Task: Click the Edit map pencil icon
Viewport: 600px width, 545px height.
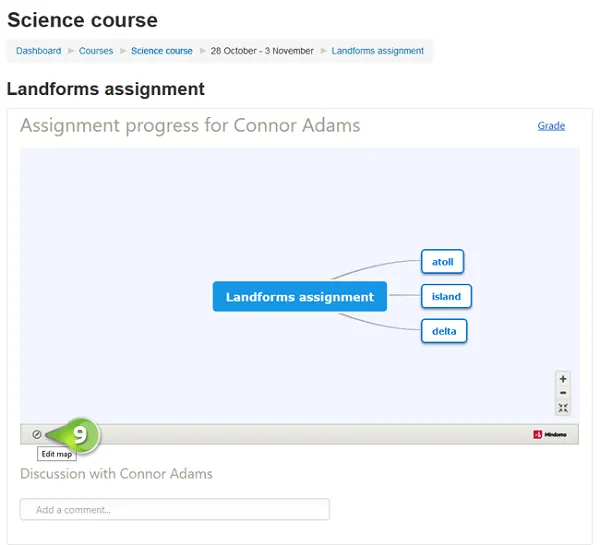Action: tap(37, 434)
